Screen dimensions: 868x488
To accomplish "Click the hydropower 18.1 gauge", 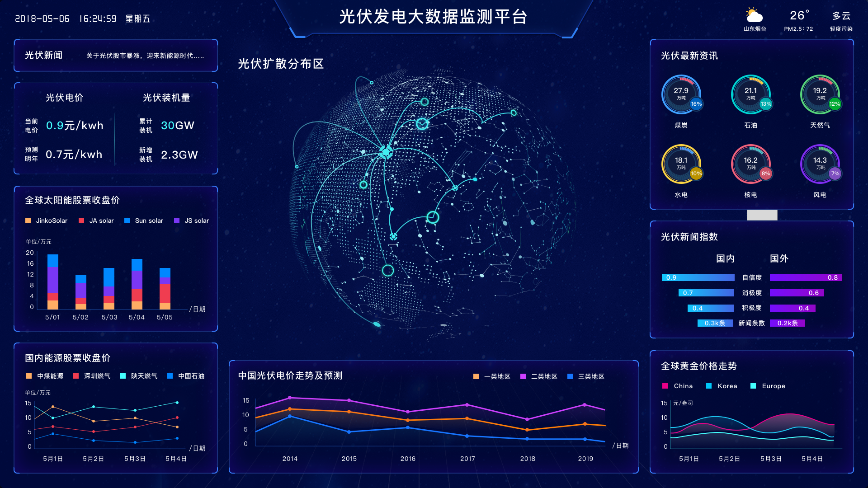I will [680, 164].
